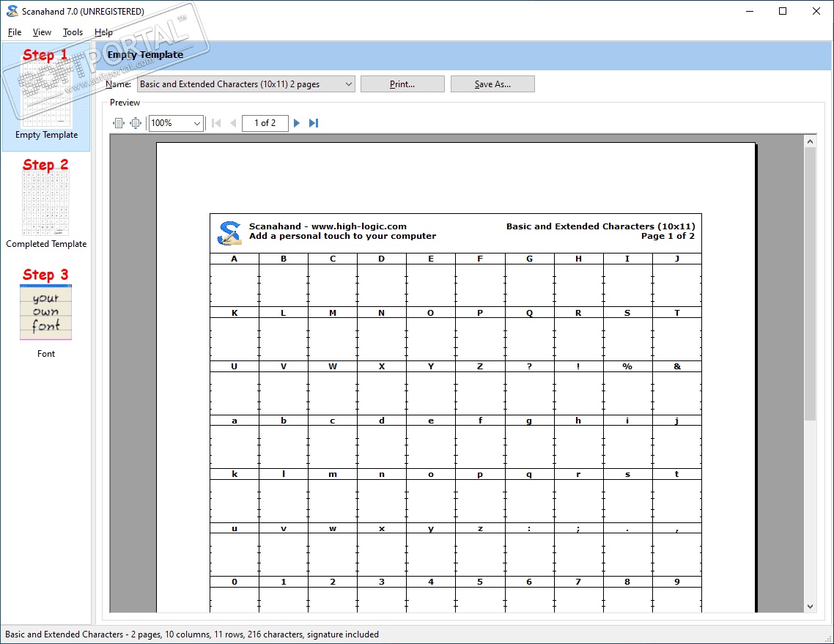Screen dimensions: 834x644
Task: Click 'Basic and Extended Characters (10x11)' template title
Action: [600, 226]
